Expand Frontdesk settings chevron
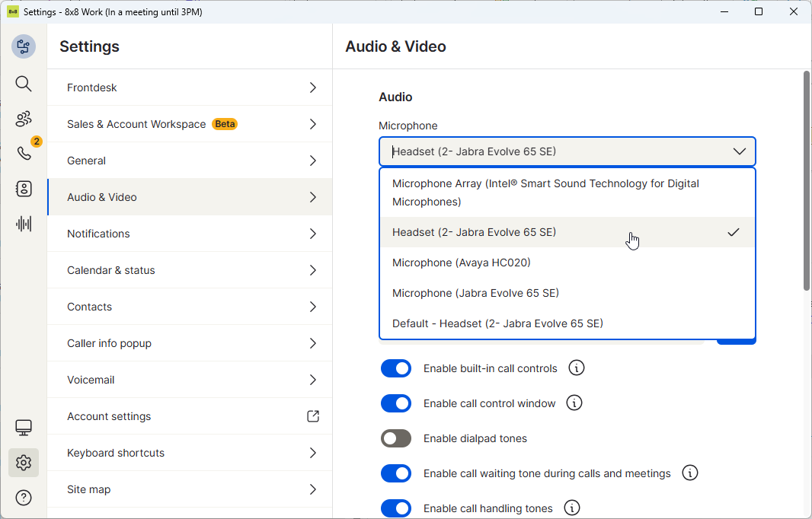812x519 pixels. [x=313, y=88]
